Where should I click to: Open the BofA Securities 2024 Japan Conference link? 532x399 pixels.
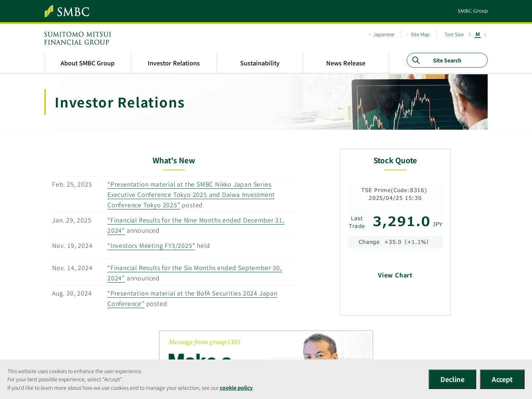tap(192, 299)
